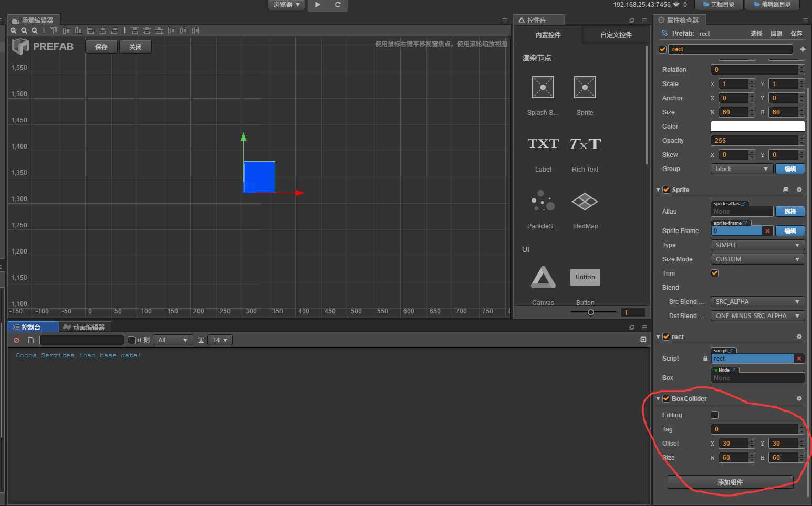Toggle the rect node active checkbox

[662, 49]
